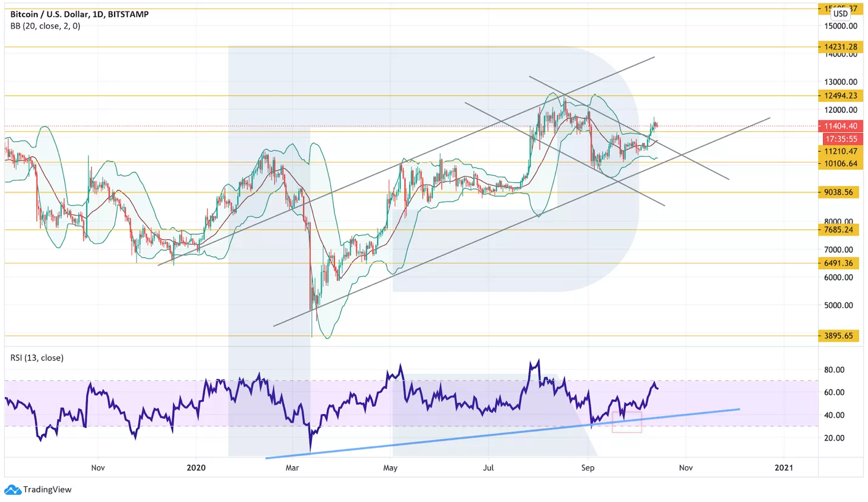
Task: Click the 11210.47 price level label
Action: point(839,151)
